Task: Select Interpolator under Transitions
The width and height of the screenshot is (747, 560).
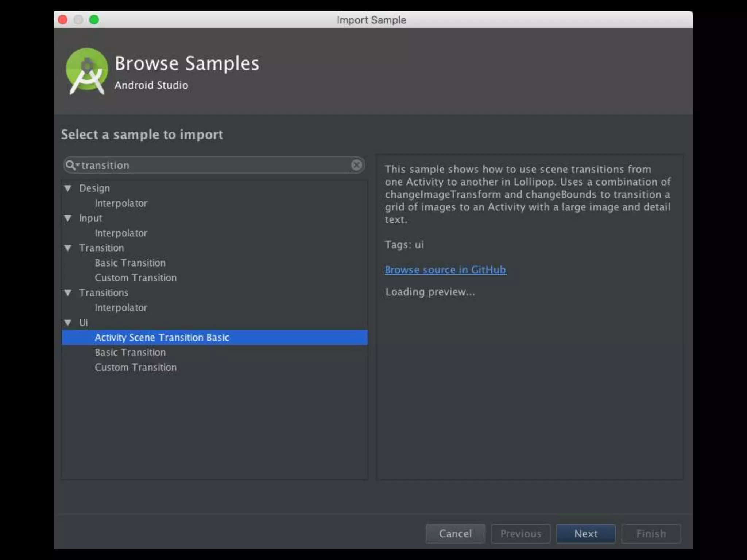Action: click(x=121, y=308)
